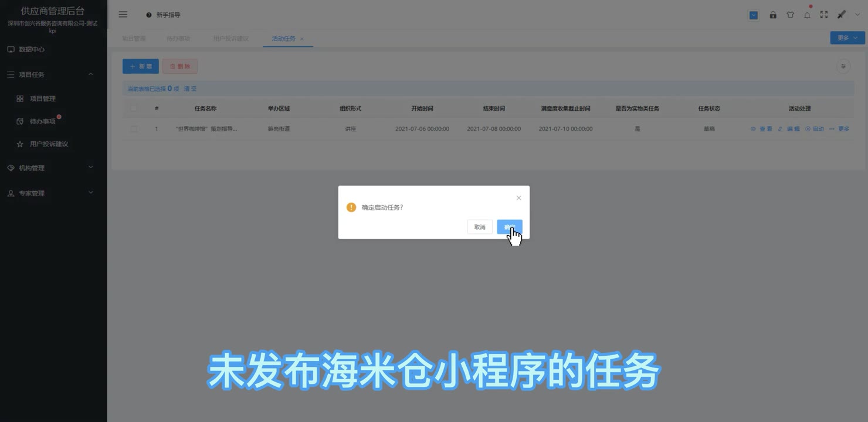Image resolution: width=868 pixels, height=422 pixels.
Task: Click the 讲座 organization form cell
Action: tap(350, 129)
